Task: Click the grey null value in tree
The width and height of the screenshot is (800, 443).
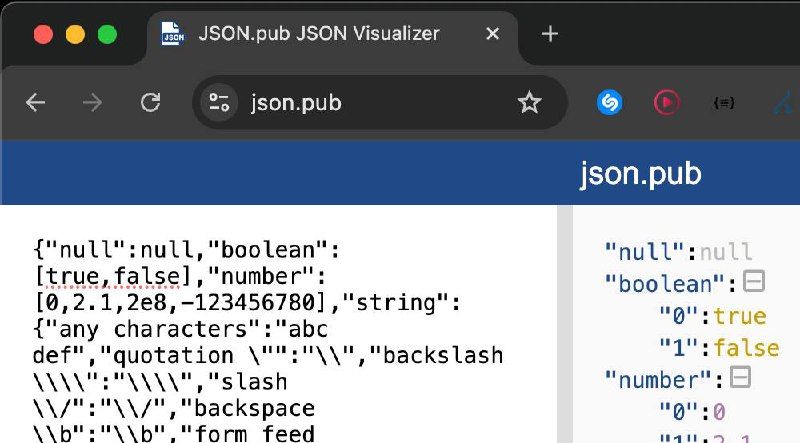Action: pos(726,252)
